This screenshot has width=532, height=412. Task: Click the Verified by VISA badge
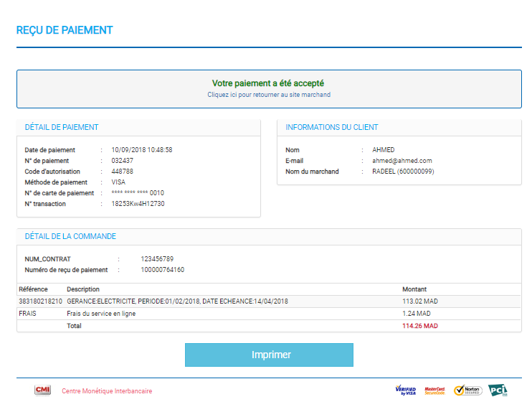[405, 390]
